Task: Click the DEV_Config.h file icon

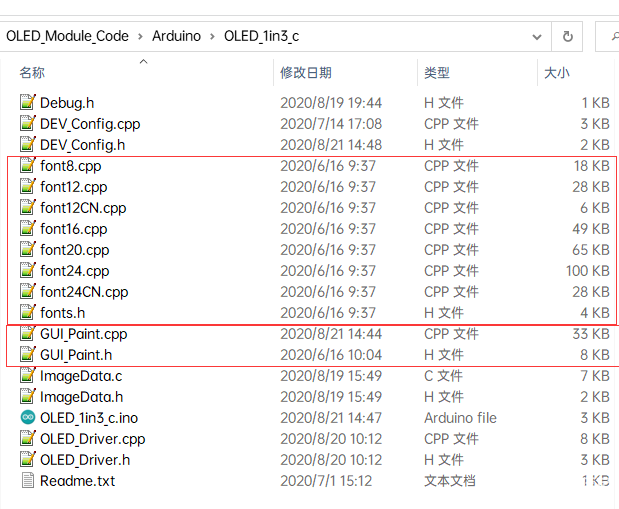Action: pyautogui.click(x=28, y=144)
